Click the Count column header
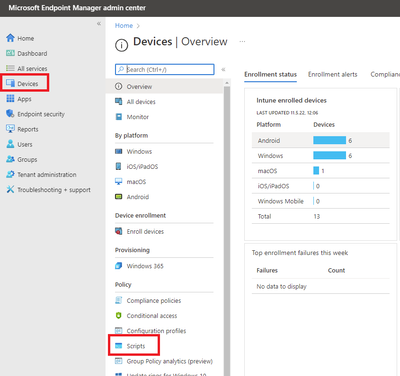This screenshot has width=400, height=376. pyautogui.click(x=336, y=270)
